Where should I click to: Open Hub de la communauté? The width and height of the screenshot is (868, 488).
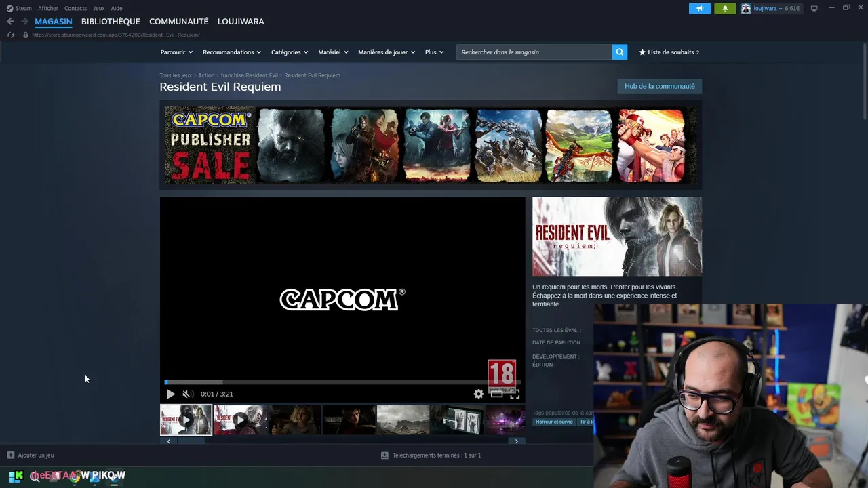[659, 86]
